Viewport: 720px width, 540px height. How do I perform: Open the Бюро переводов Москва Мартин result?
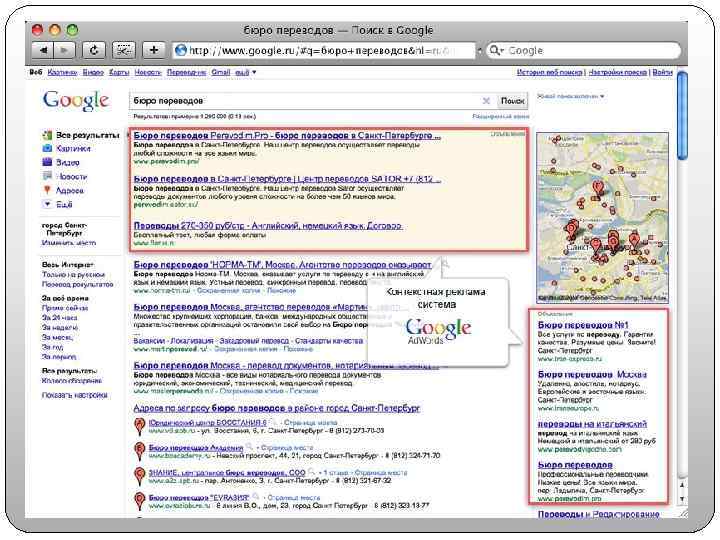point(250,307)
